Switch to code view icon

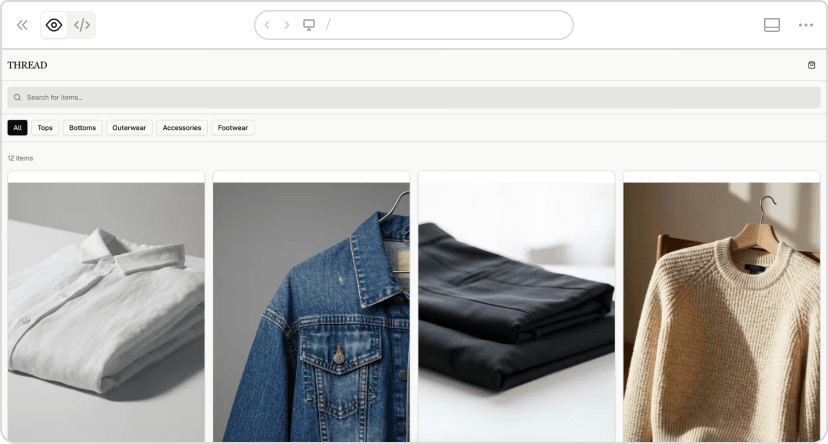(82, 25)
